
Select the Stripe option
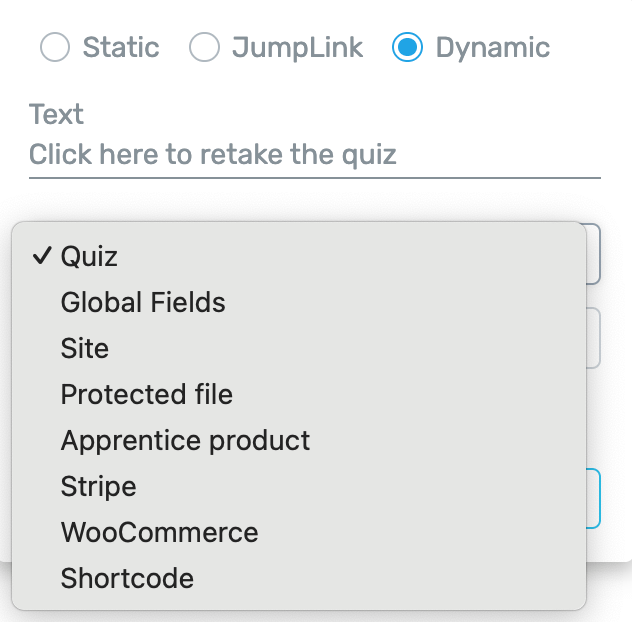(x=98, y=487)
